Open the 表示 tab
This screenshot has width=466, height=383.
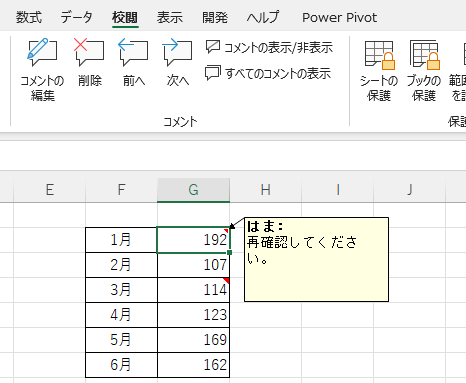click(170, 17)
